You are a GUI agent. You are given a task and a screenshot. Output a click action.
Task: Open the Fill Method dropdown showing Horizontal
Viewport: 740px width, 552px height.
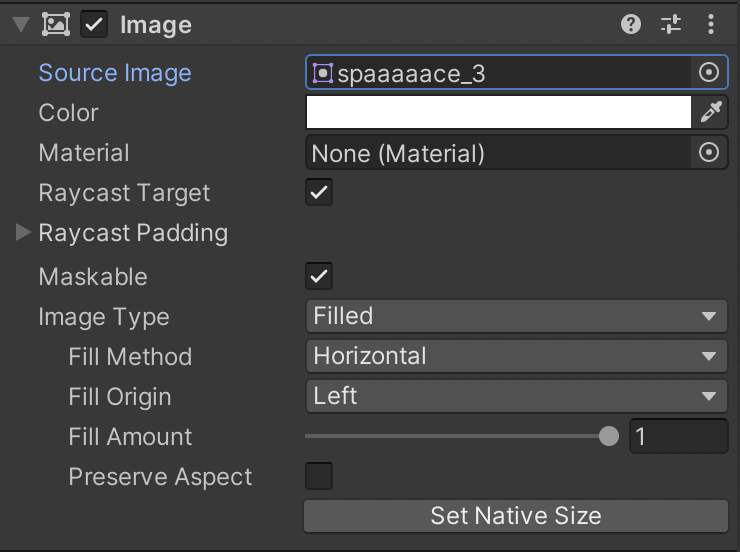click(x=515, y=357)
